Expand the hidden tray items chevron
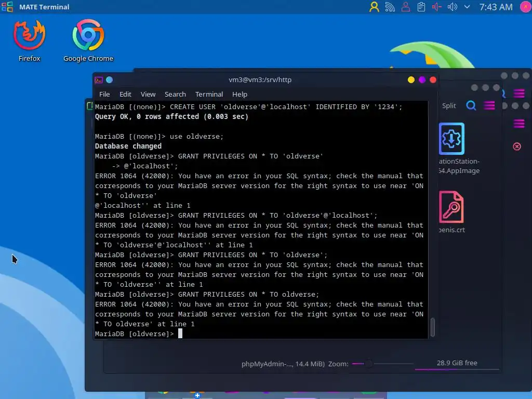Screen dimensions: 532x399 (467, 7)
